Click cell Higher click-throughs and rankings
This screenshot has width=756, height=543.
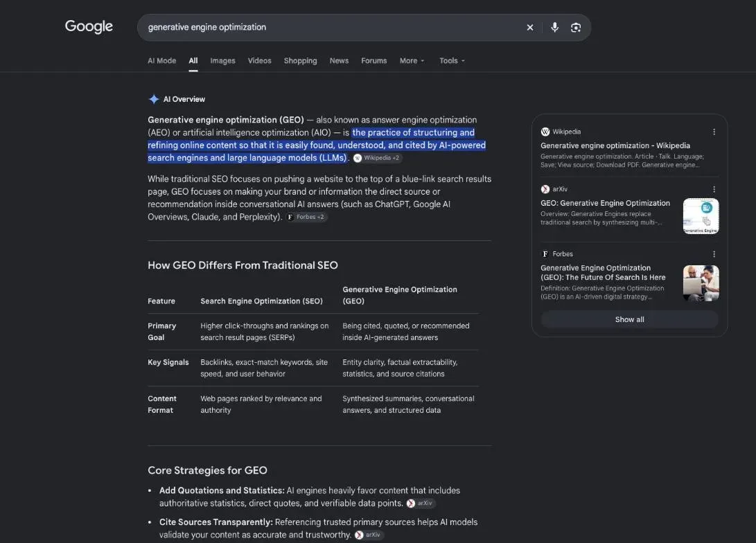264,332
